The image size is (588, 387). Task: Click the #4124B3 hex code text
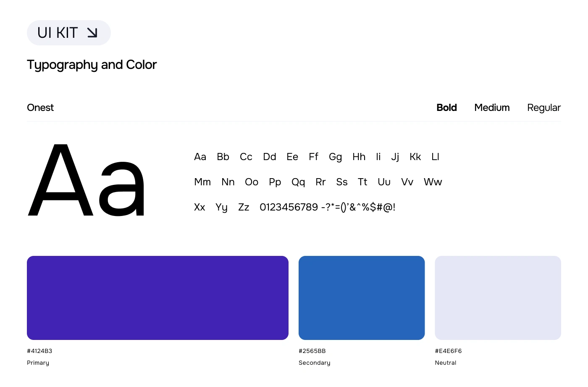click(39, 351)
